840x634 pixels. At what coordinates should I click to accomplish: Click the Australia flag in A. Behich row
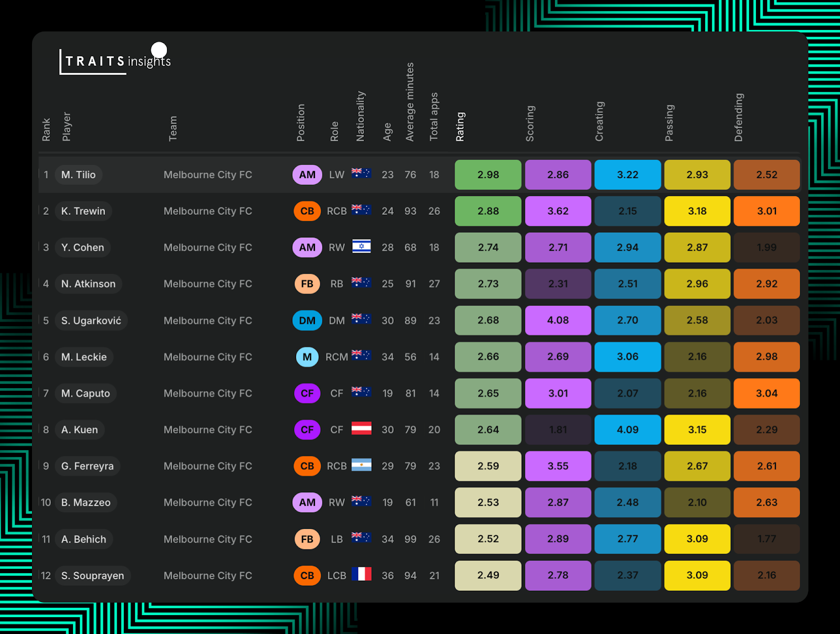click(361, 538)
